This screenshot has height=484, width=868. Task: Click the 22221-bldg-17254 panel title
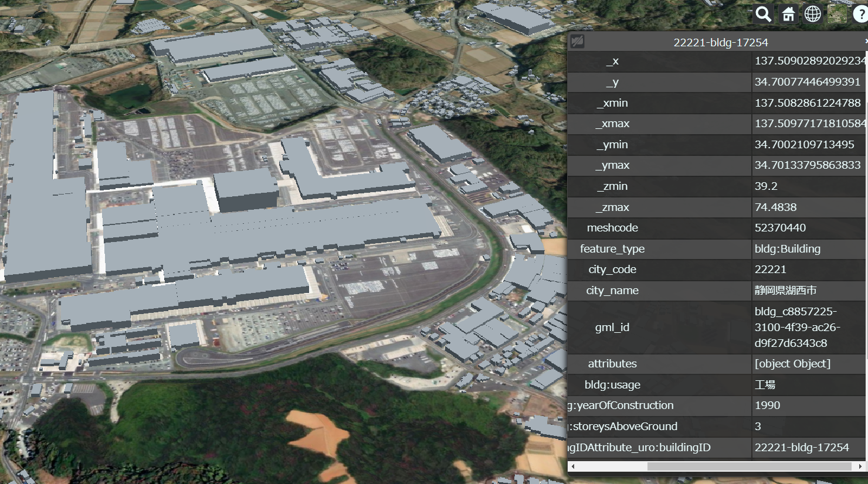(720, 42)
